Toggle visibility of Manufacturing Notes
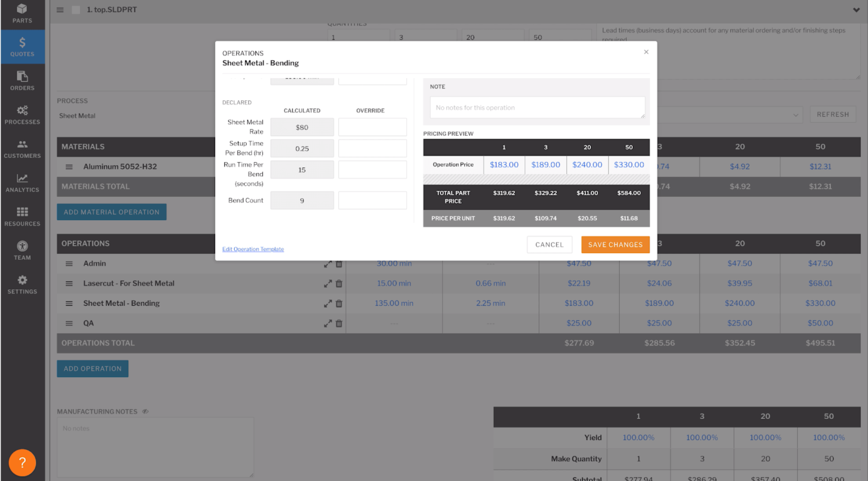Screen dimensions: 868x481 [x=145, y=411]
